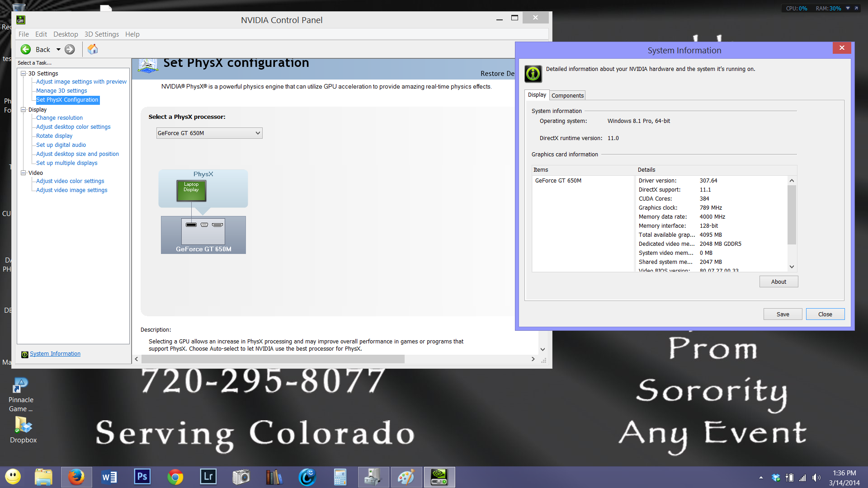Open Chrome from the taskbar
The height and width of the screenshot is (488, 868).
coord(175,477)
